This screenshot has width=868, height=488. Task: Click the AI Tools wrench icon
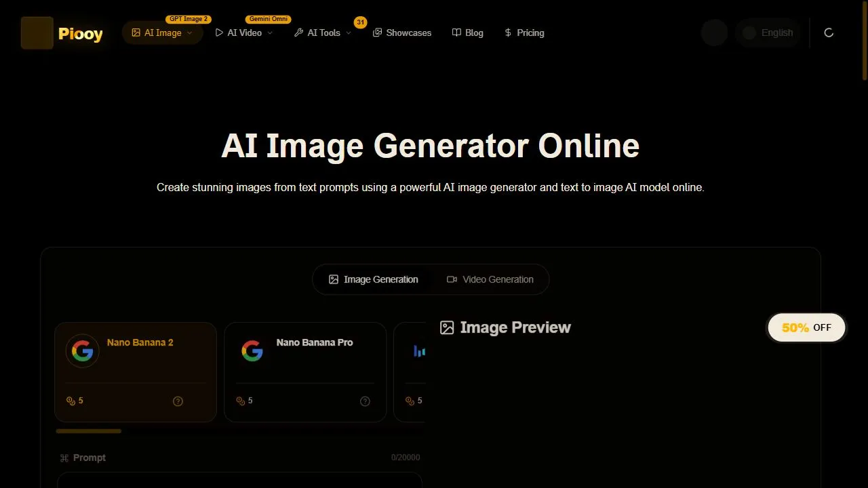tap(298, 33)
